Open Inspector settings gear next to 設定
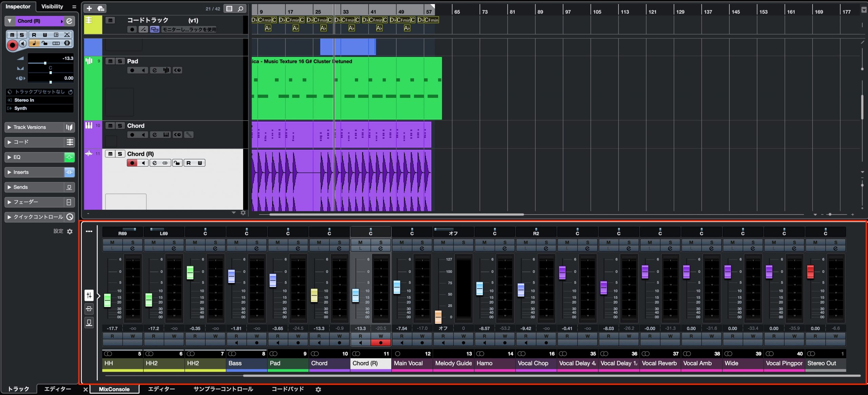 [70, 231]
